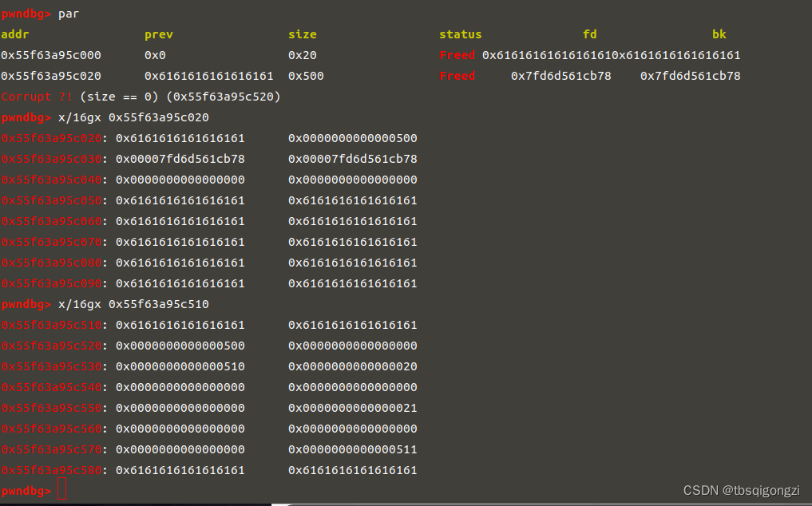The height and width of the screenshot is (506, 812).
Task: Click the cursor at the last pwndbg prompt
Action: (x=61, y=489)
